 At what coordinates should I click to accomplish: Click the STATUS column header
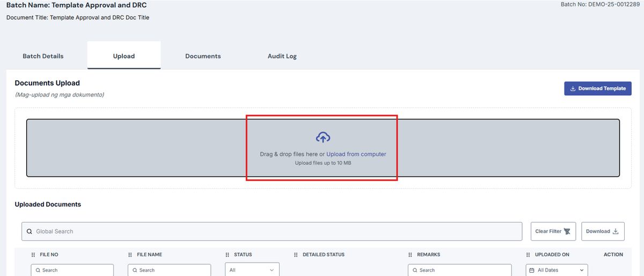(243, 255)
